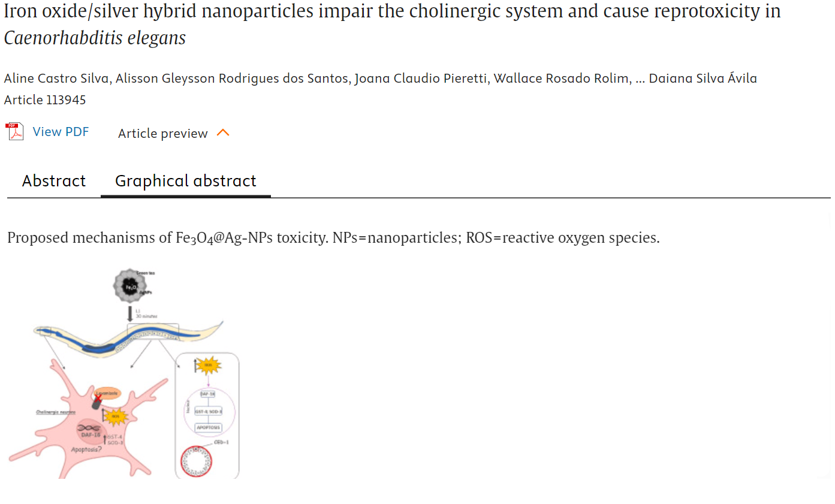Viewport: 835px width, 504px height.
Task: Click the Proposed mechanisms caption text
Action: point(333,237)
